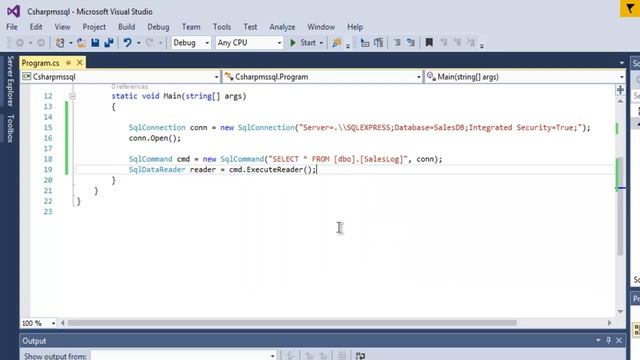Open the Toolbox side tab
The width and height of the screenshot is (640, 360).
point(10,129)
